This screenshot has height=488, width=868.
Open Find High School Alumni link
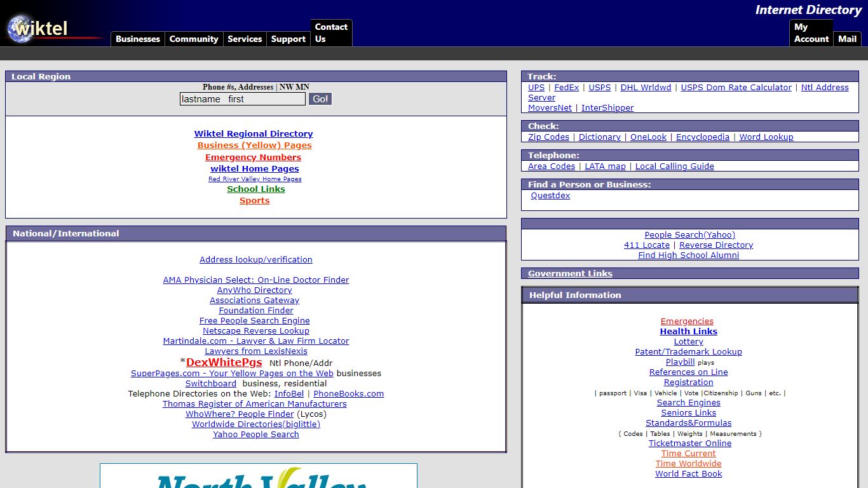pos(689,255)
